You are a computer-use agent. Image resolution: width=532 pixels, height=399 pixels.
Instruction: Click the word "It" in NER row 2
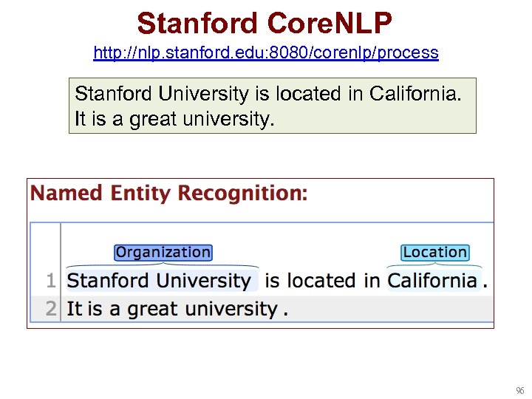tap(74, 308)
